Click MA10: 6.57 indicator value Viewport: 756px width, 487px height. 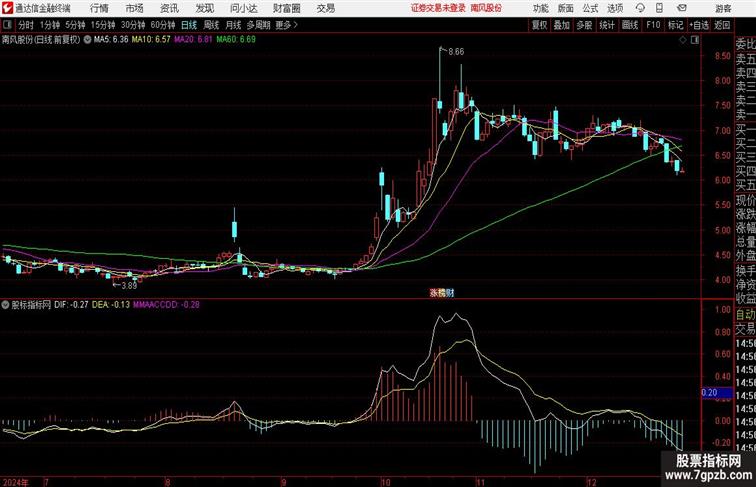coord(151,40)
